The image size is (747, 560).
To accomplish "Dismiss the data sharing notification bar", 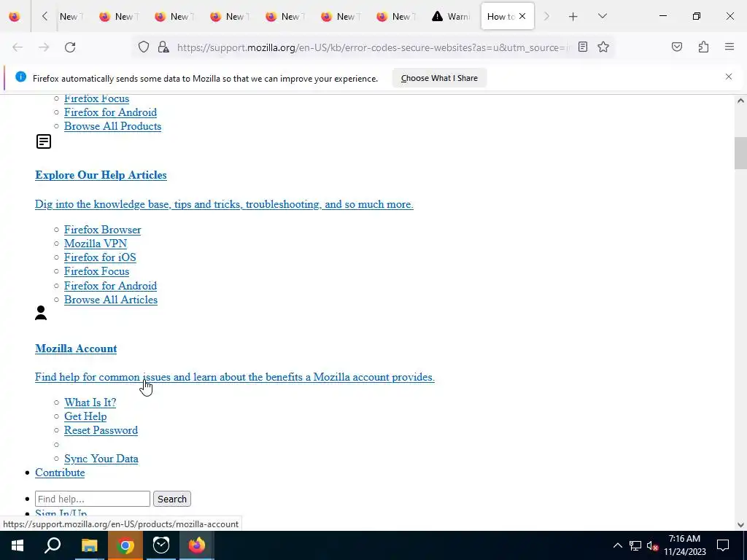I will point(729,77).
